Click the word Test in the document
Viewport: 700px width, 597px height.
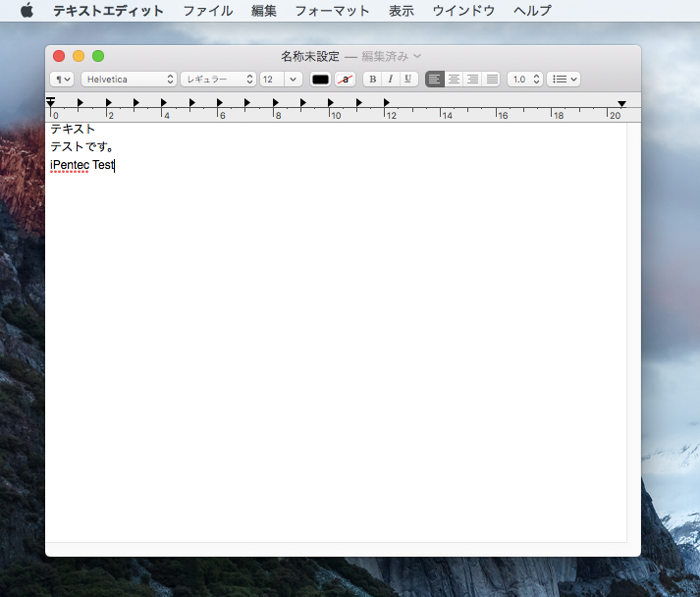click(x=103, y=165)
